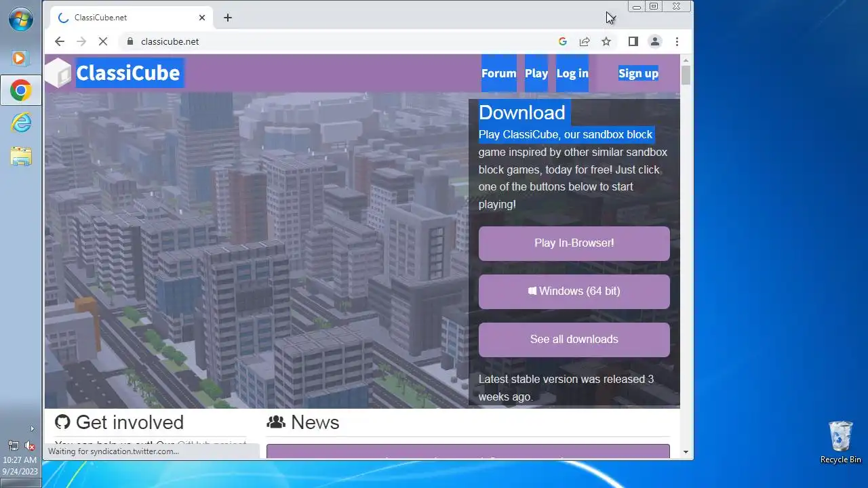Click the GitHub icon beside Get involved

(x=62, y=422)
